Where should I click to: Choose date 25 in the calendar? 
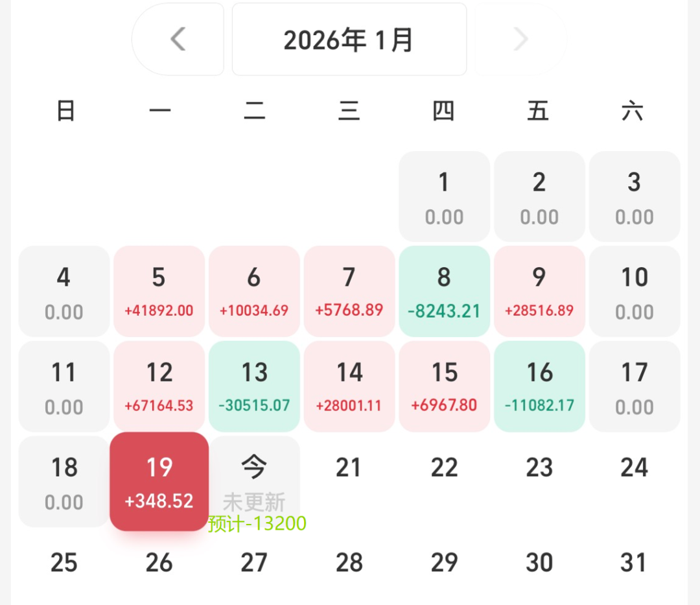click(64, 563)
